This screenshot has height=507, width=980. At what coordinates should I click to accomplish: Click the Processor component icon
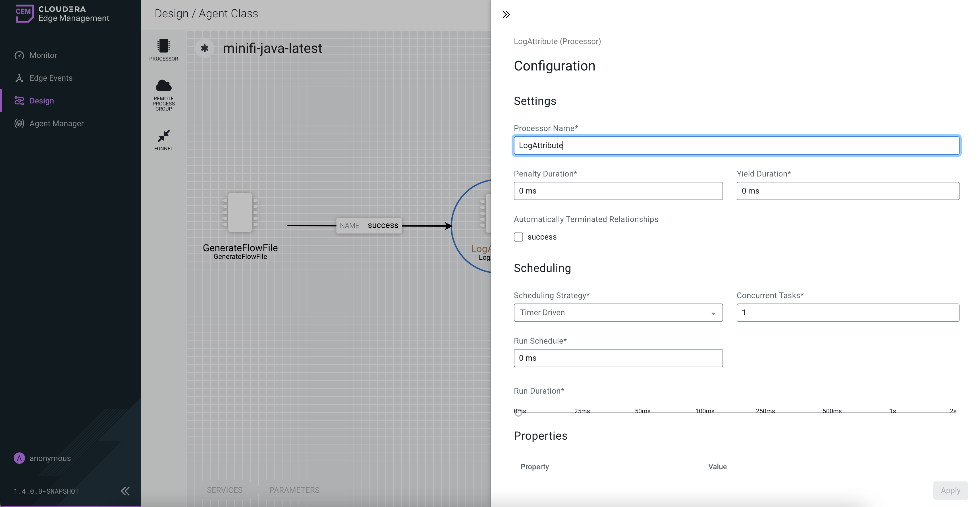164,46
